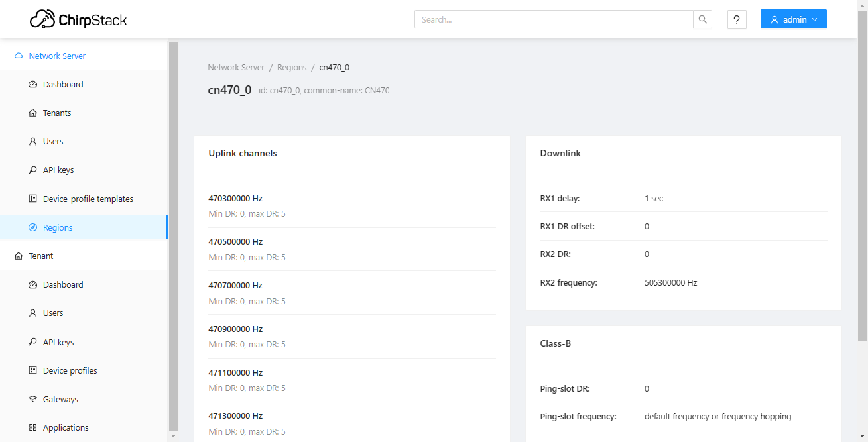Image resolution: width=868 pixels, height=442 pixels.
Task: Click the Network Server dashboard gauge icon
Action: click(x=33, y=85)
